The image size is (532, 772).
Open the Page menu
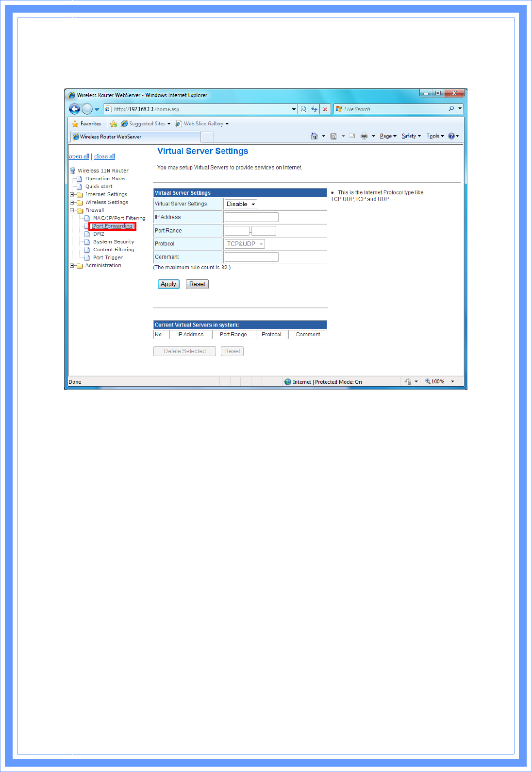388,136
